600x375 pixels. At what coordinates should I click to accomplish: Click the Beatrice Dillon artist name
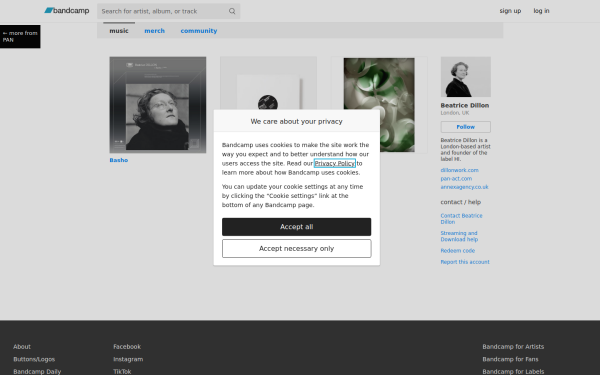465,105
